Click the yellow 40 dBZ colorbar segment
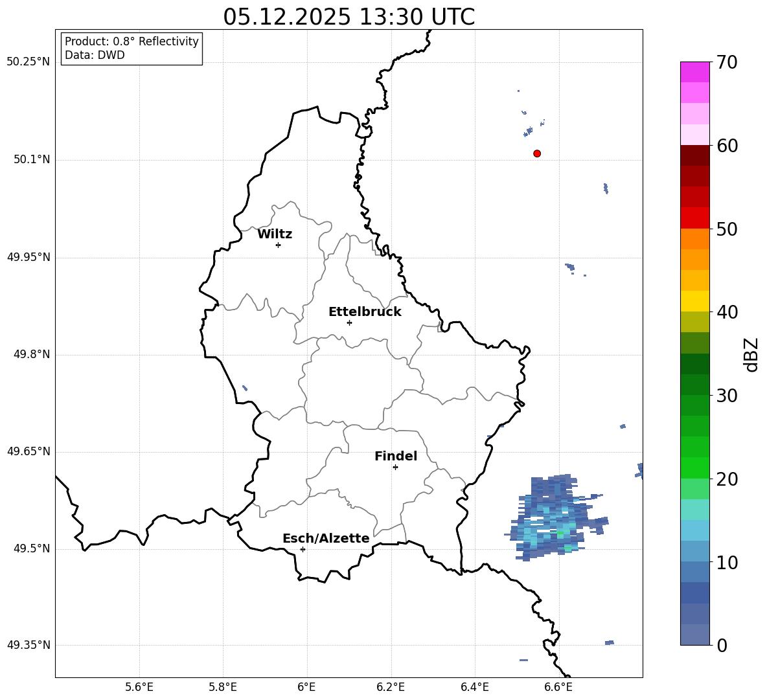This screenshot has height=700, width=767. coord(694,301)
